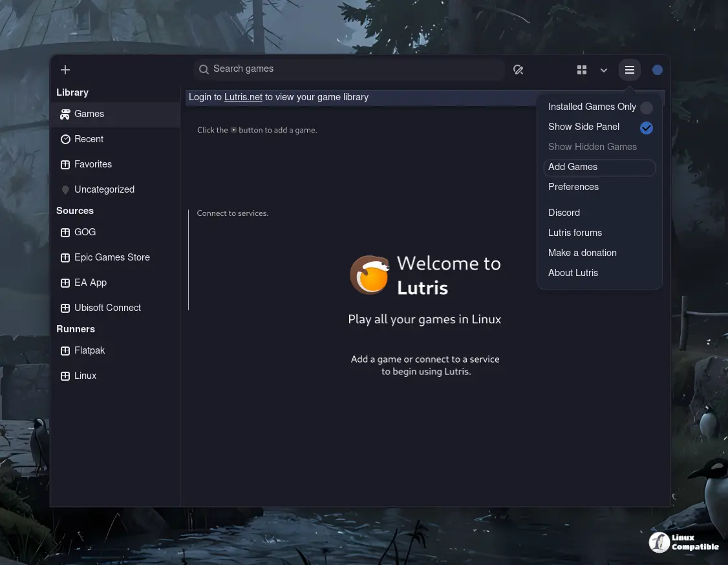Click the grid view icon in header
This screenshot has width=728, height=565.
582,70
